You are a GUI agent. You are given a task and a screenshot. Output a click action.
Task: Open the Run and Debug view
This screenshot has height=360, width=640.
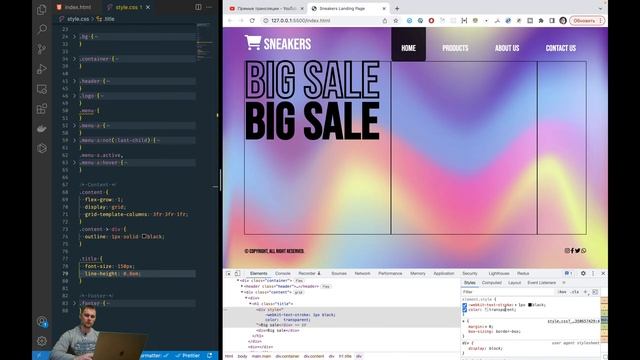pos(42,69)
